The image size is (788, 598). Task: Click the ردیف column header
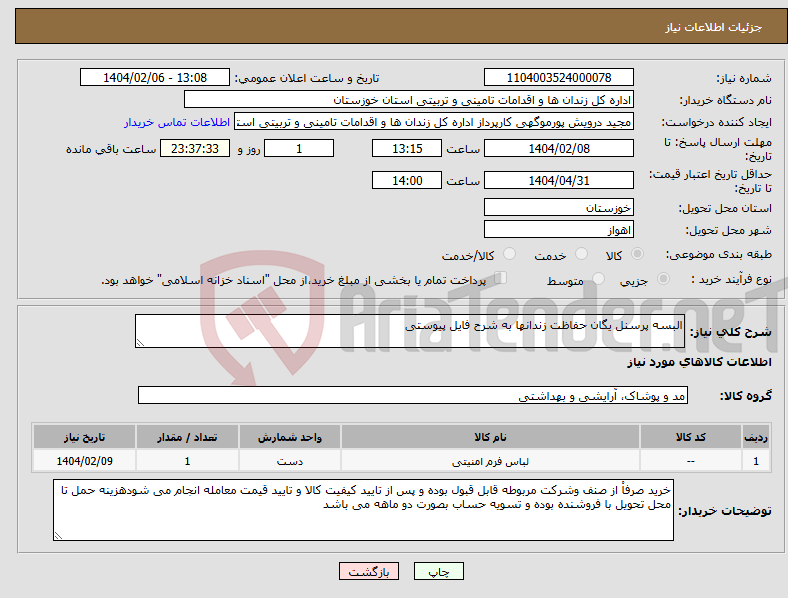coord(756,437)
